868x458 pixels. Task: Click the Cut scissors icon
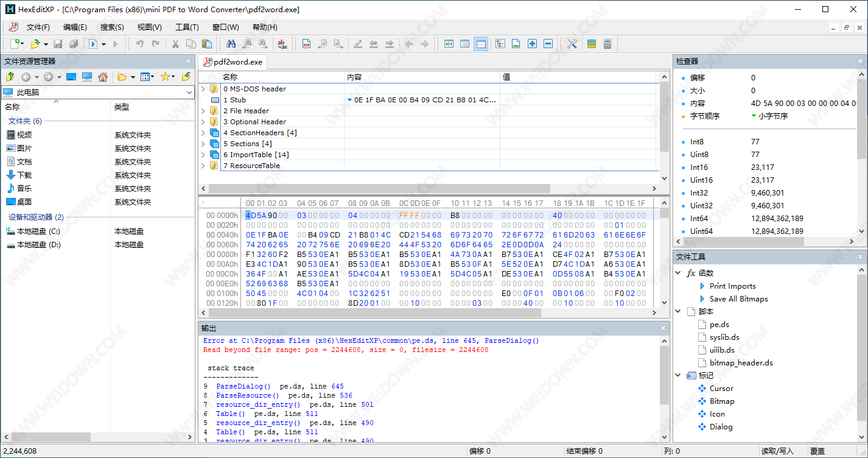pyautogui.click(x=175, y=44)
